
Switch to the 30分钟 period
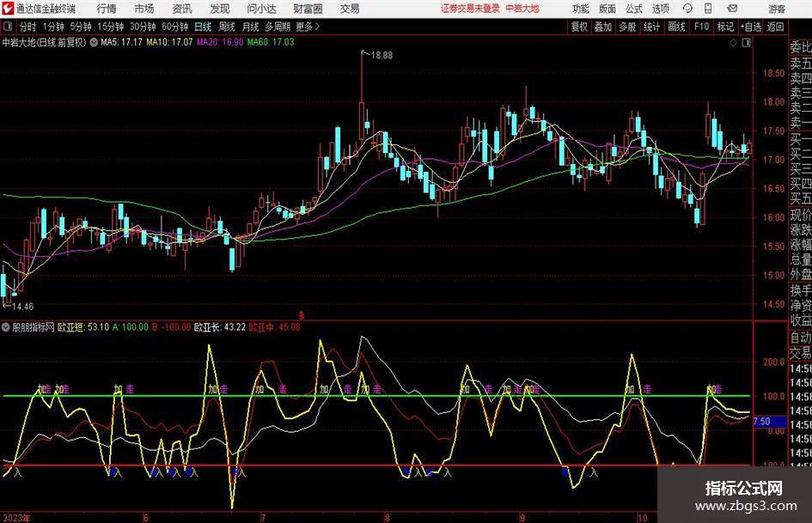click(143, 27)
